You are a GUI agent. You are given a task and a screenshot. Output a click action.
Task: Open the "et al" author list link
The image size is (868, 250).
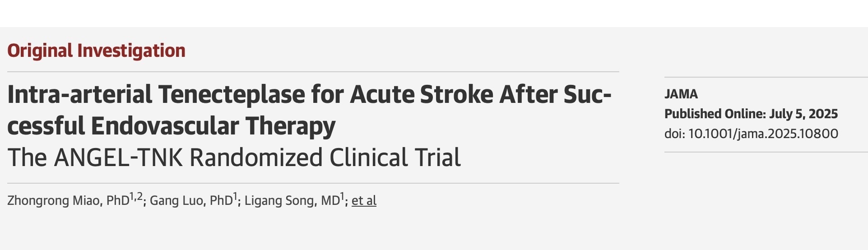point(364,200)
